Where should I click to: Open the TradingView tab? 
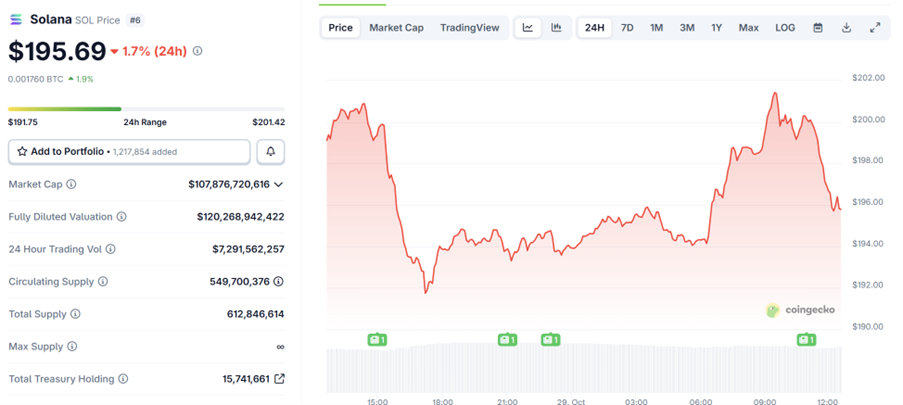tap(469, 28)
